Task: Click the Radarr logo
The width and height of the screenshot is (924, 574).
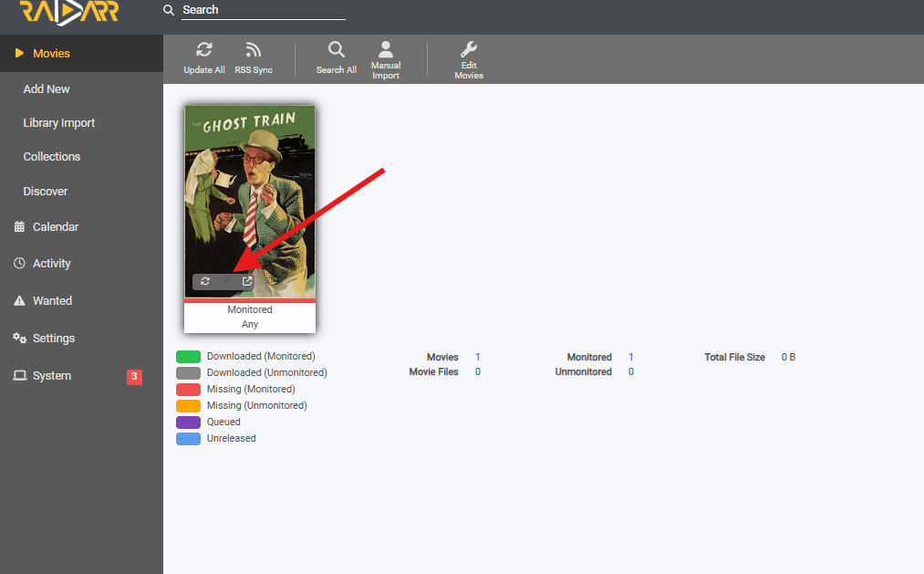Action: [69, 13]
